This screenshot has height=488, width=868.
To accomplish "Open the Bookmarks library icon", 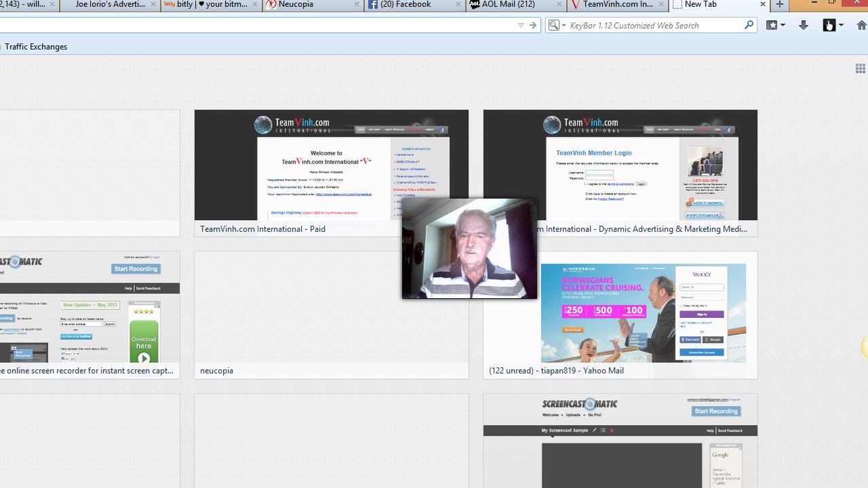I will tap(772, 25).
